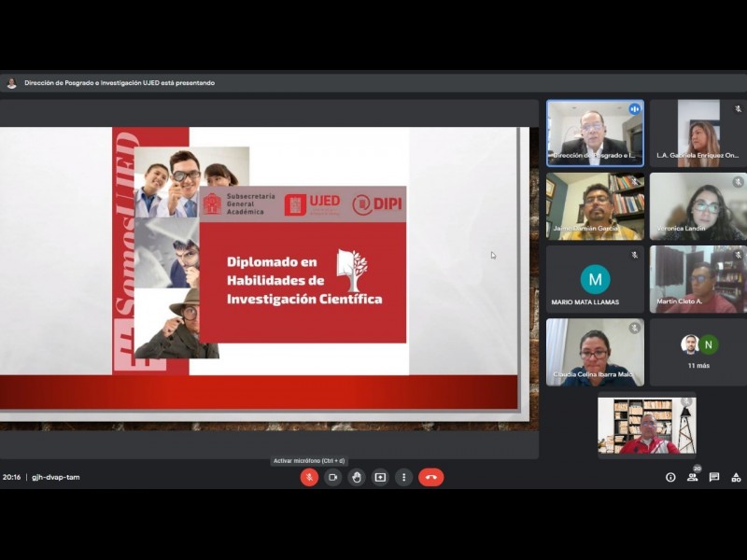Open the chat panel icon
The height and width of the screenshot is (560, 747).
click(714, 477)
